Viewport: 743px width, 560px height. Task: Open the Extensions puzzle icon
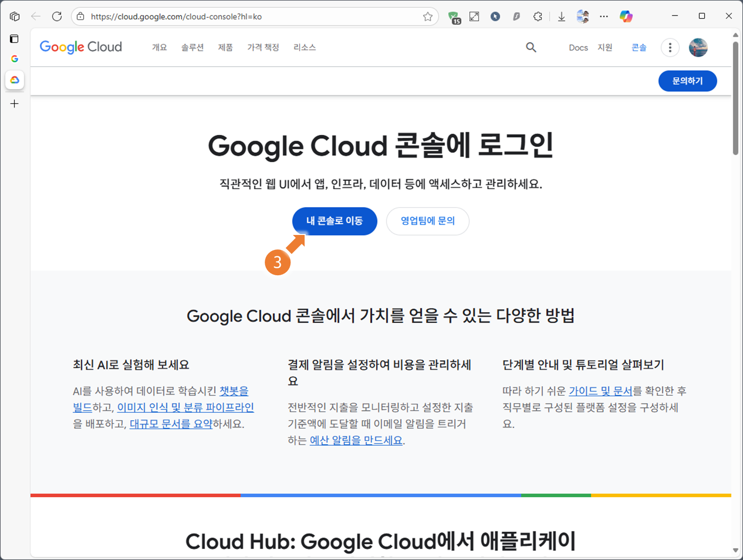(x=537, y=16)
